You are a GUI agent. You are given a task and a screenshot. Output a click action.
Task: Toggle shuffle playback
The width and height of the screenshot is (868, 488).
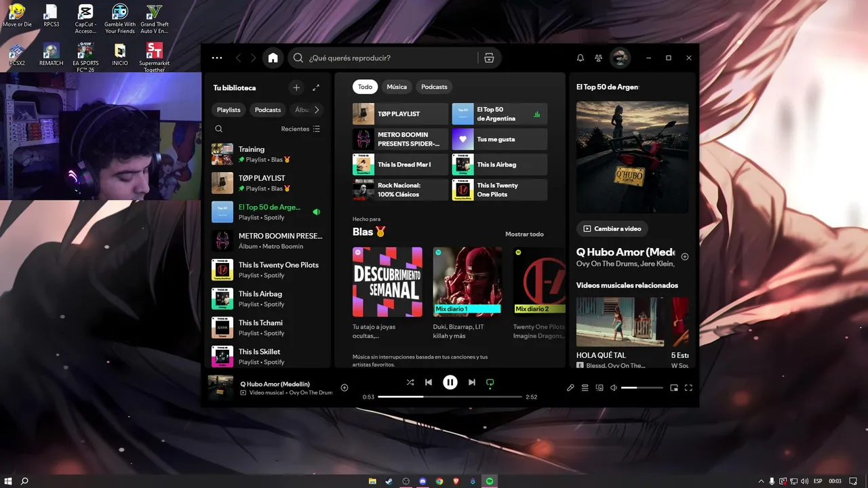(410, 382)
